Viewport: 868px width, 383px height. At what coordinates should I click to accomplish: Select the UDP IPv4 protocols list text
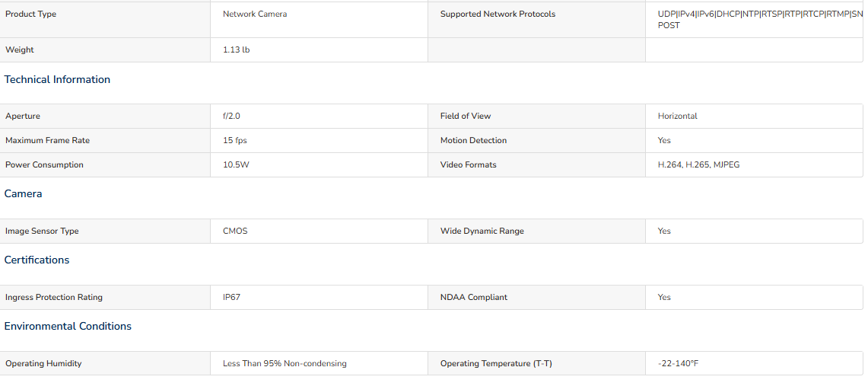tap(760, 20)
